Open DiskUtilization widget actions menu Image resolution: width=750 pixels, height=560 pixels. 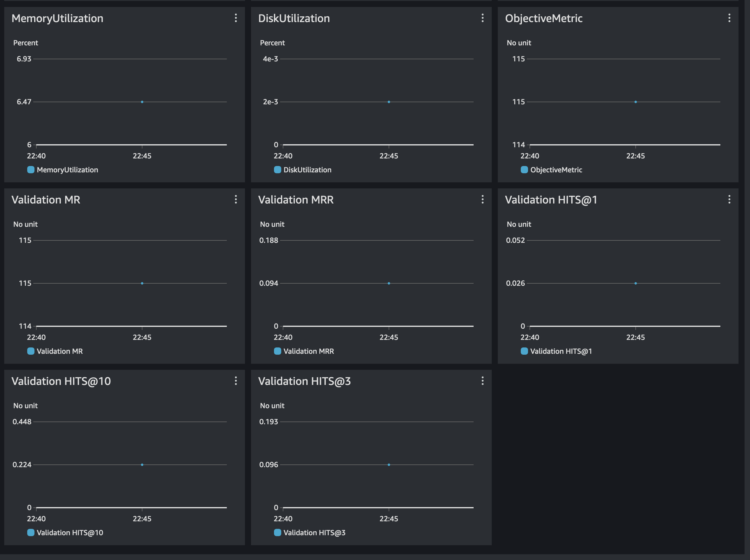[x=482, y=18]
